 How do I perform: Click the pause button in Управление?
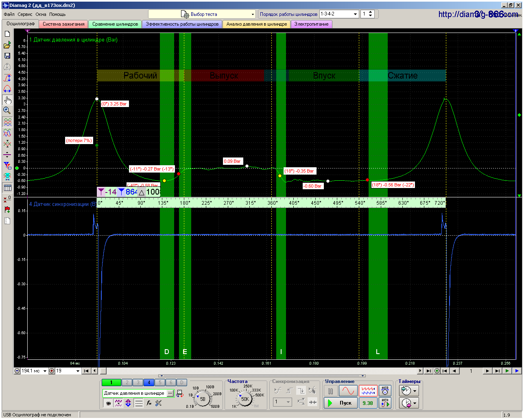(x=330, y=391)
